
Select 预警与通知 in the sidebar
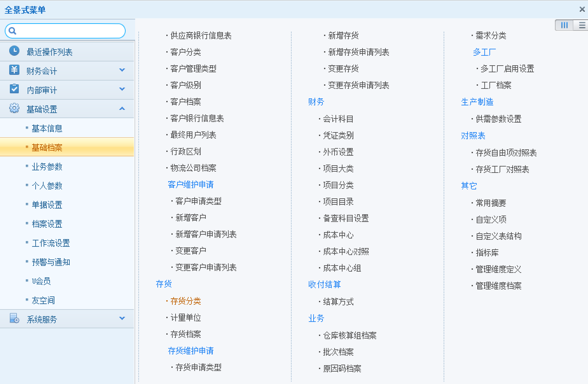[x=51, y=262]
